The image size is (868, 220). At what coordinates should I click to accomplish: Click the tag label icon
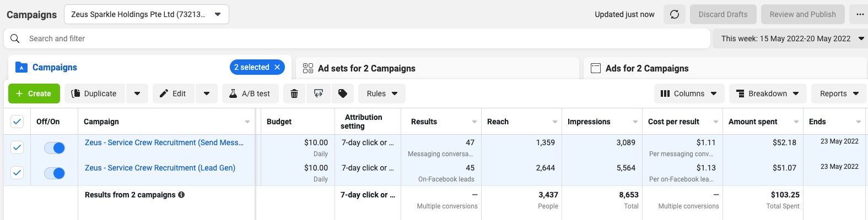pos(343,94)
